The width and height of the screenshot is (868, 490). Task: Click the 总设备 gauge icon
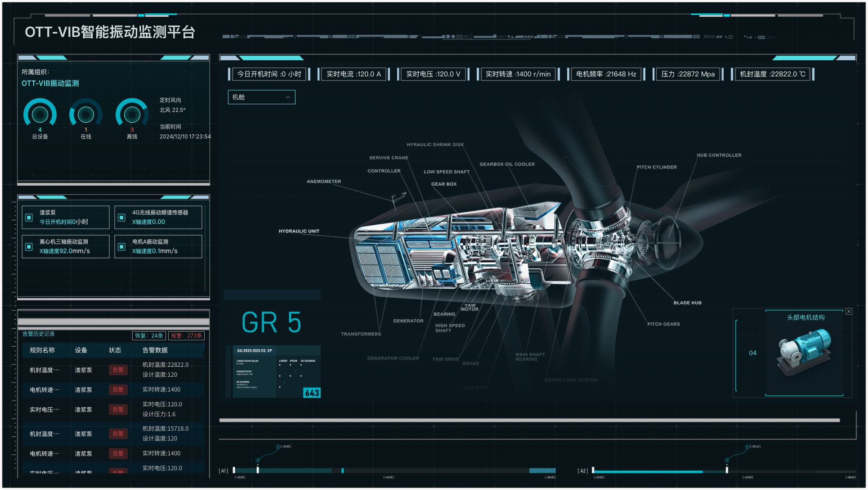click(40, 114)
